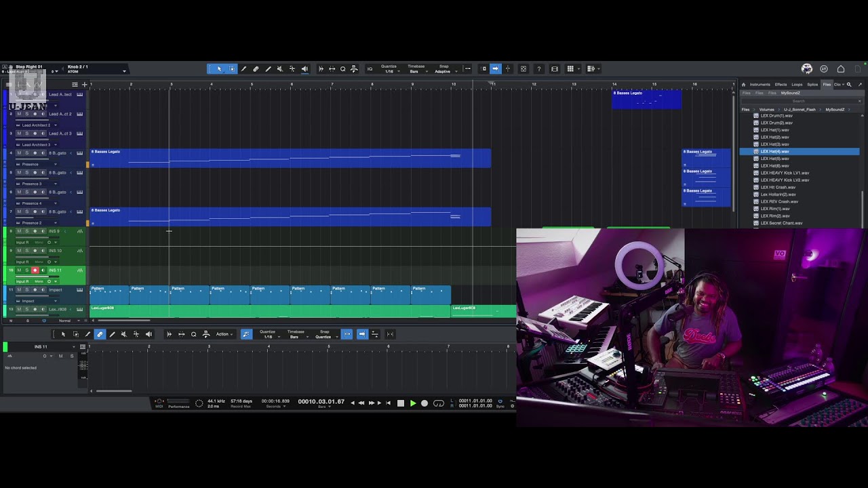The image size is (868, 488).
Task: Open the browser search magnifier icon
Action: click(x=849, y=85)
